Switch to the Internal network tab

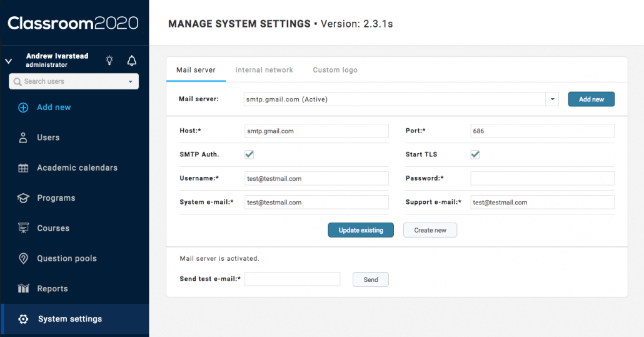[x=264, y=70]
